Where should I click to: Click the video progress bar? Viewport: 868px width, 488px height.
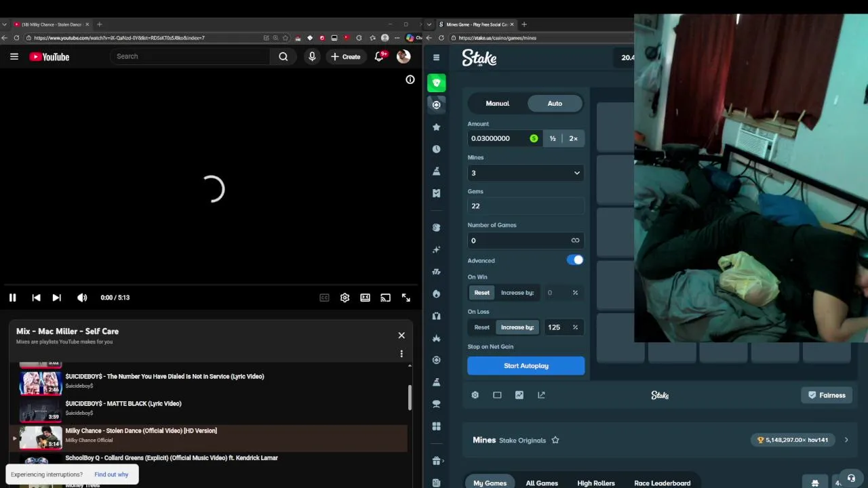211,285
